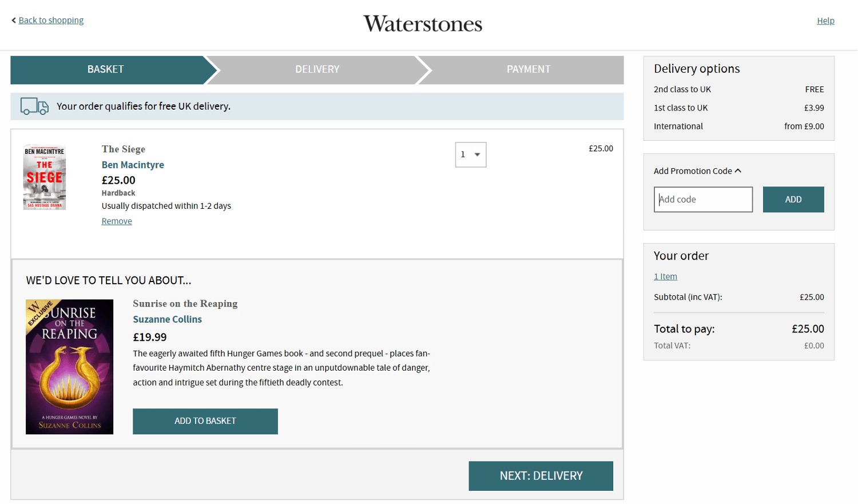Open the quantity dropdown for The Siege
858x504 pixels.
471,154
